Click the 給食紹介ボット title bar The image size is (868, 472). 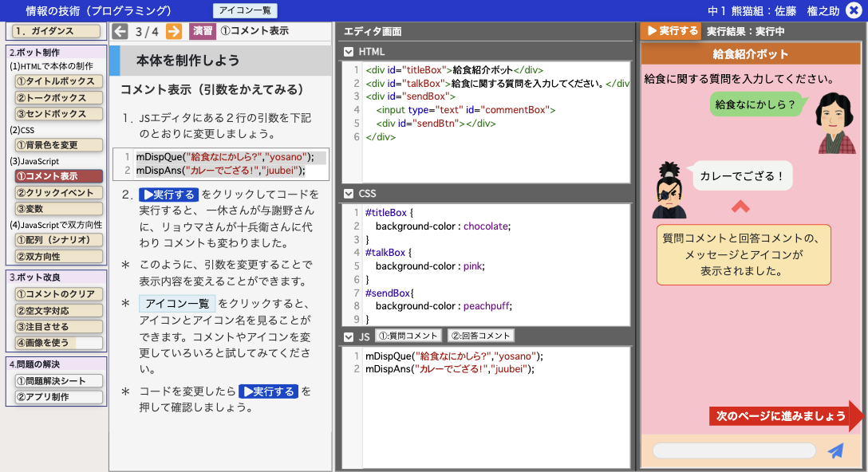click(751, 54)
